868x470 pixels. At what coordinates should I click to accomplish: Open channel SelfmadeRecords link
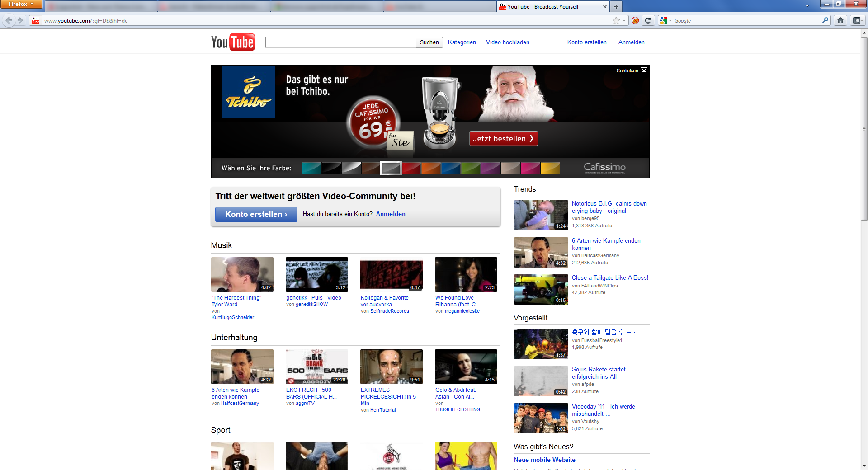pos(390,311)
